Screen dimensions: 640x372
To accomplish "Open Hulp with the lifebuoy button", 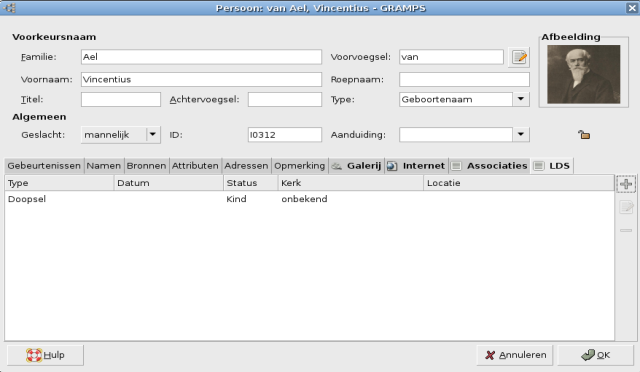I will click(x=45, y=355).
